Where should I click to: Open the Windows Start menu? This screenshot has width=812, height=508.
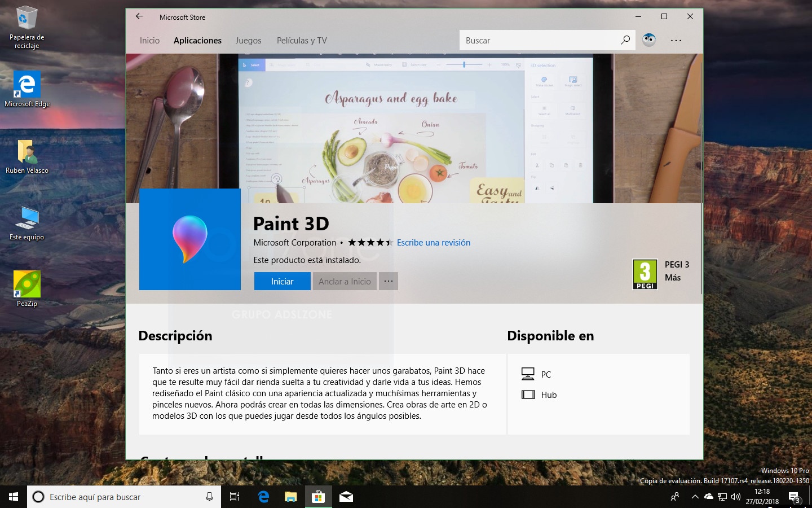click(x=14, y=497)
